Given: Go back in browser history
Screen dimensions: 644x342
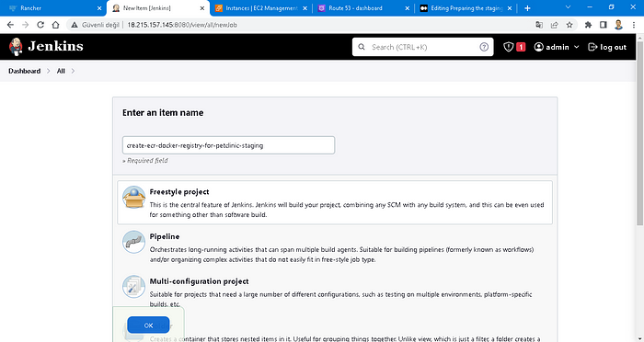Looking at the screenshot, I should (10, 25).
